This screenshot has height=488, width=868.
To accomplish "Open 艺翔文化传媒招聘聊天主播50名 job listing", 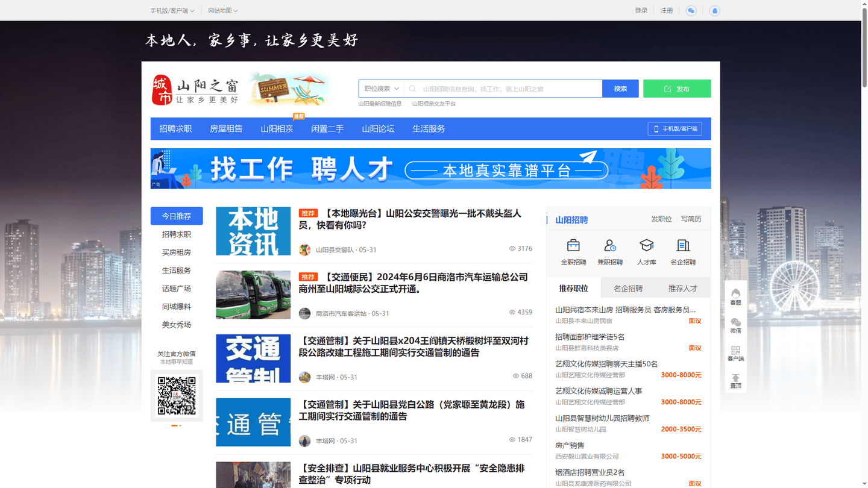I will (606, 364).
